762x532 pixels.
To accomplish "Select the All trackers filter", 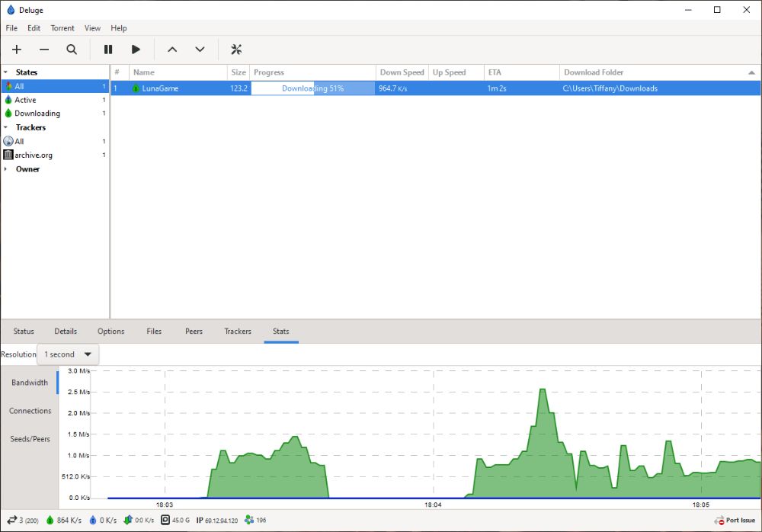I will tap(55, 141).
